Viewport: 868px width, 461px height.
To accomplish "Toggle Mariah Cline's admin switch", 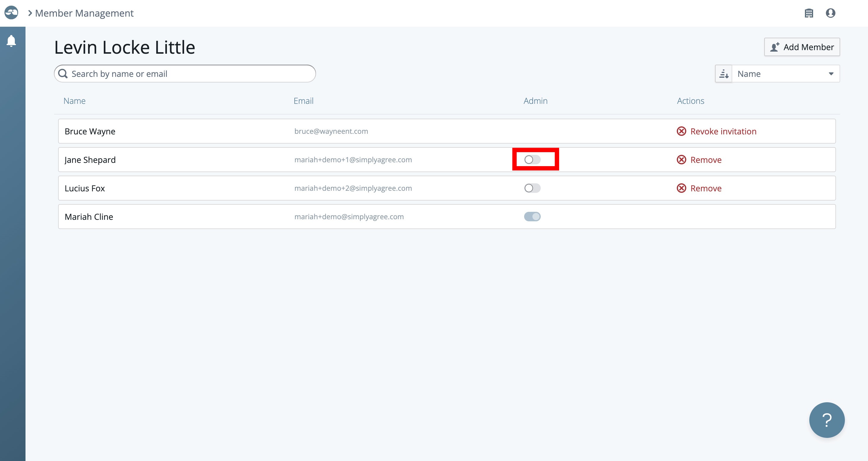I will [532, 217].
